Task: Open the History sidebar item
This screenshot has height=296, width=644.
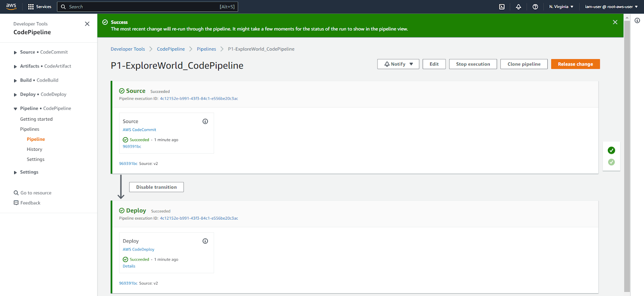Action: (35, 149)
